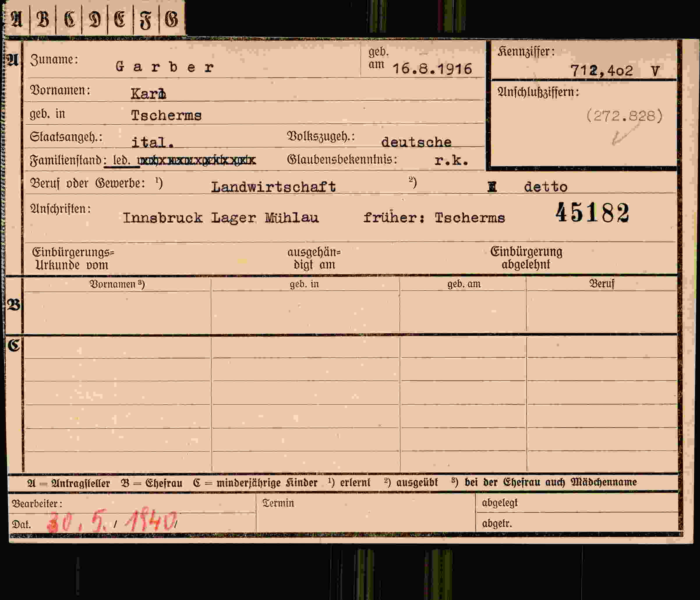Select index tab letter F
This screenshot has height=600, width=700.
coord(146,20)
